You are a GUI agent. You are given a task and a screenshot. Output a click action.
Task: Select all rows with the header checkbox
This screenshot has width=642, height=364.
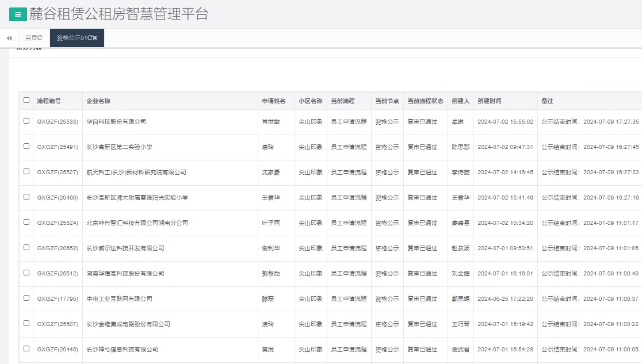tap(26, 100)
